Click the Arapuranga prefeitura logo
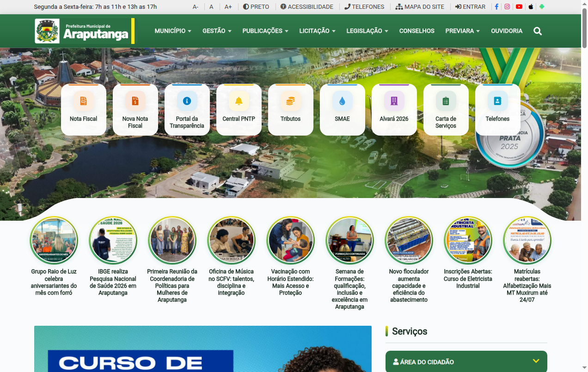The width and height of the screenshot is (588, 372). (85, 31)
